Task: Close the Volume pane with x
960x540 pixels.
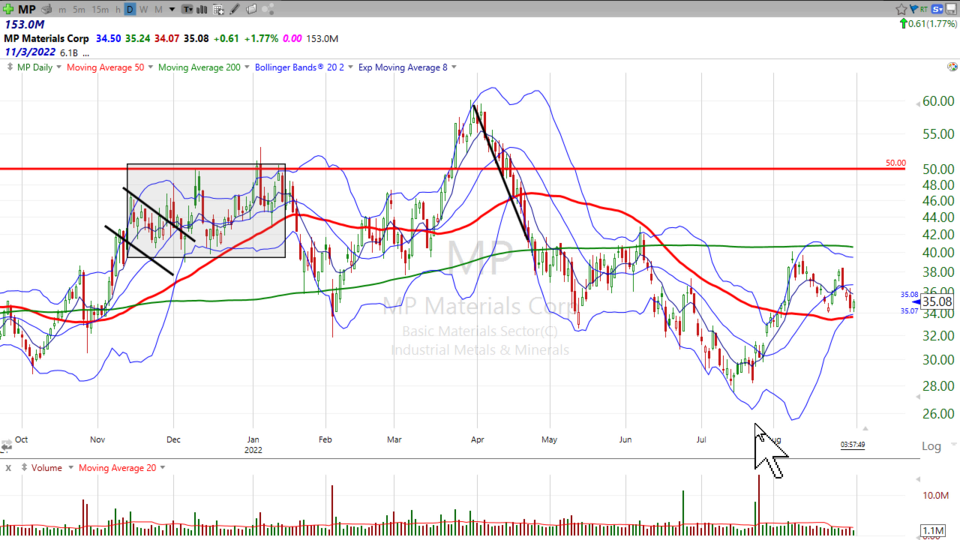Action: (x=8, y=468)
